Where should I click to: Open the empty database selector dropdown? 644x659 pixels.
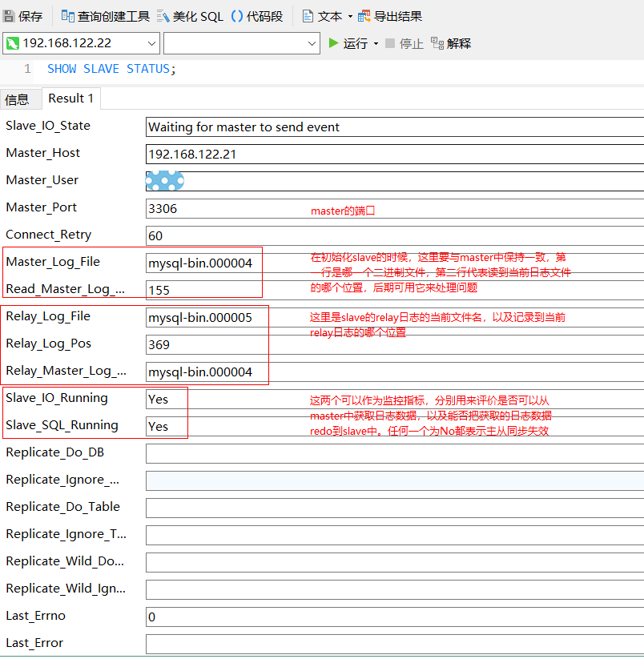coord(312,43)
